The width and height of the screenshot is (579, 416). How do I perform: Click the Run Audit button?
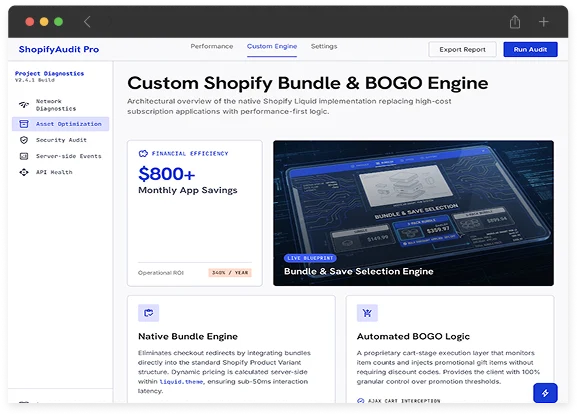tap(530, 49)
